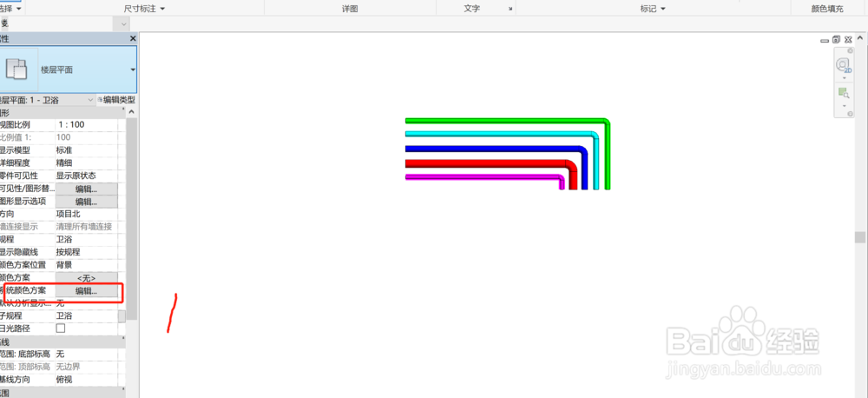Viewport: 868px width, 398px height.
Task: Select the 显示隐藏线 value 按规程
Action: tap(86, 252)
